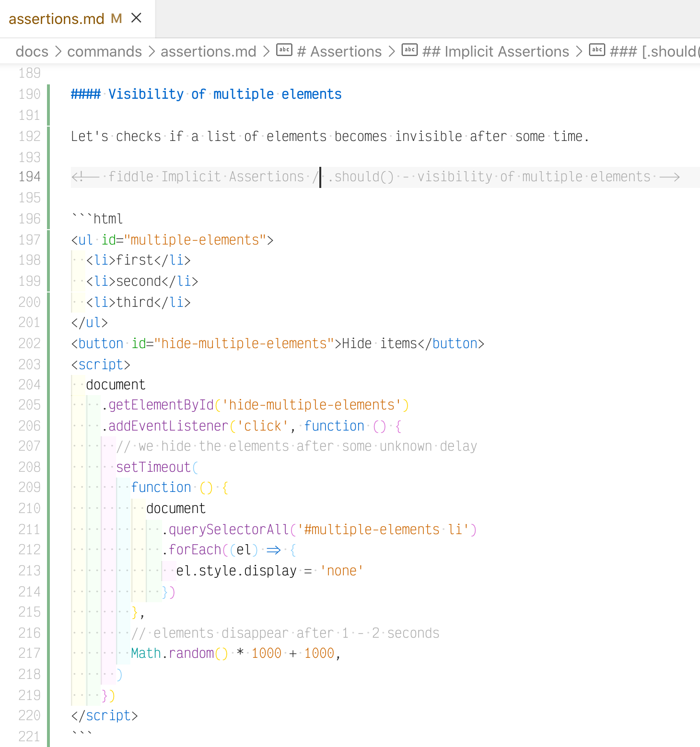
Task: Click the git change bar beside line 197
Action: [48, 240]
